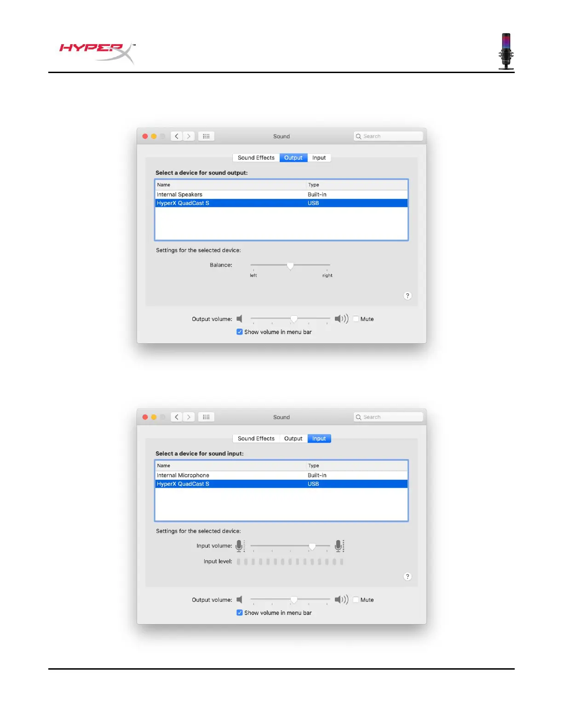The width and height of the screenshot is (563, 728).
Task: Click the loud speaker icon in the lower window
Action: click(x=341, y=600)
